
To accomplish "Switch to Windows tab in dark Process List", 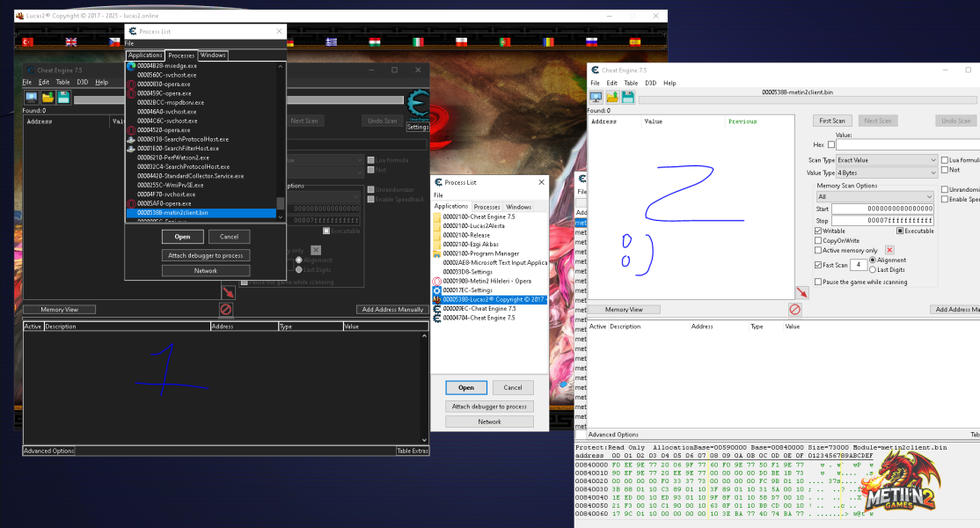I will (213, 55).
